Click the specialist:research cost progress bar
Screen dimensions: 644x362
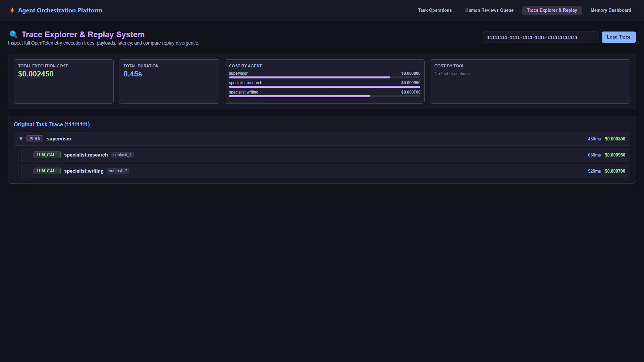324,87
